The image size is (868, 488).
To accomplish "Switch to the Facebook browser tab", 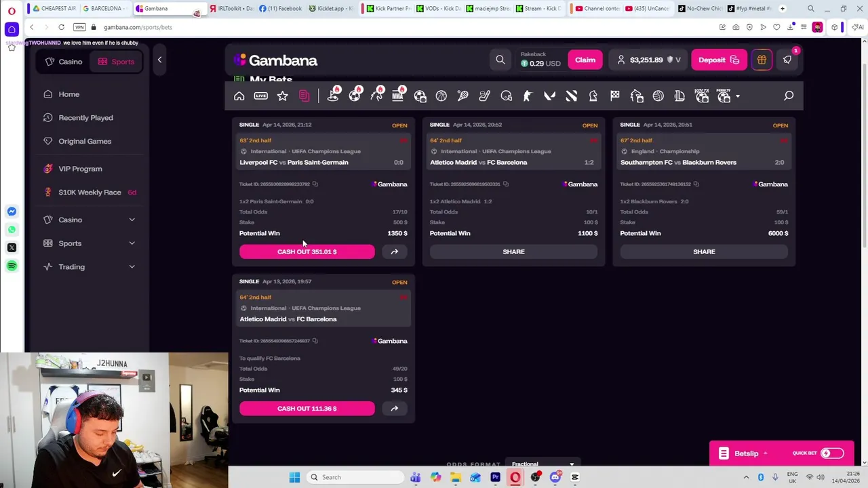I will tap(279, 8).
